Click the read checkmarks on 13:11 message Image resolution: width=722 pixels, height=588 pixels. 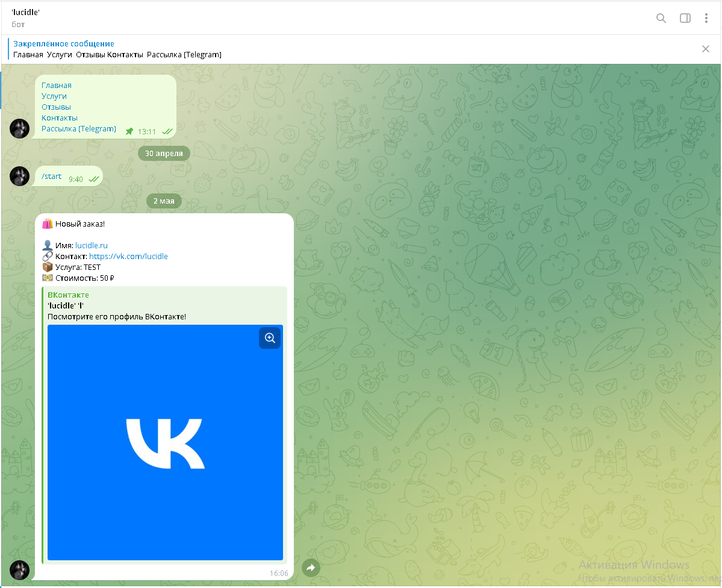pyautogui.click(x=167, y=131)
